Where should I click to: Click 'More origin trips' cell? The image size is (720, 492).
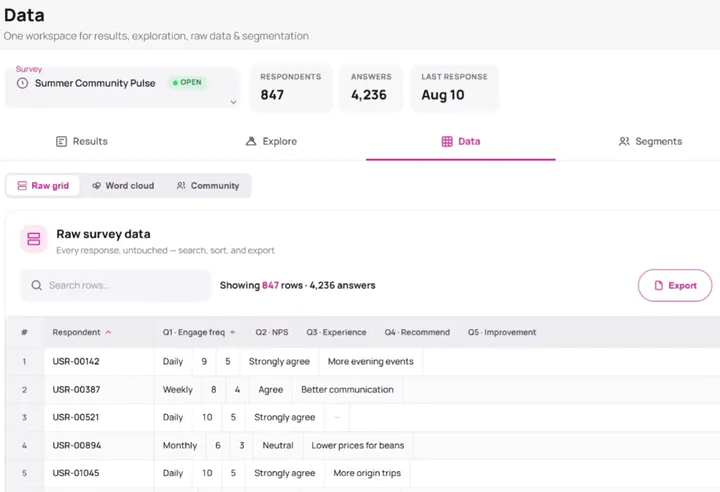tap(367, 473)
